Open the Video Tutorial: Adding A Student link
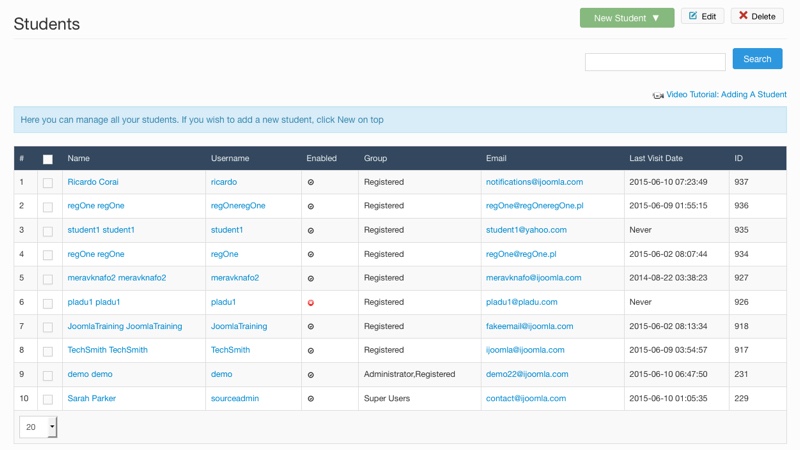This screenshot has height=450, width=800. 726,94
